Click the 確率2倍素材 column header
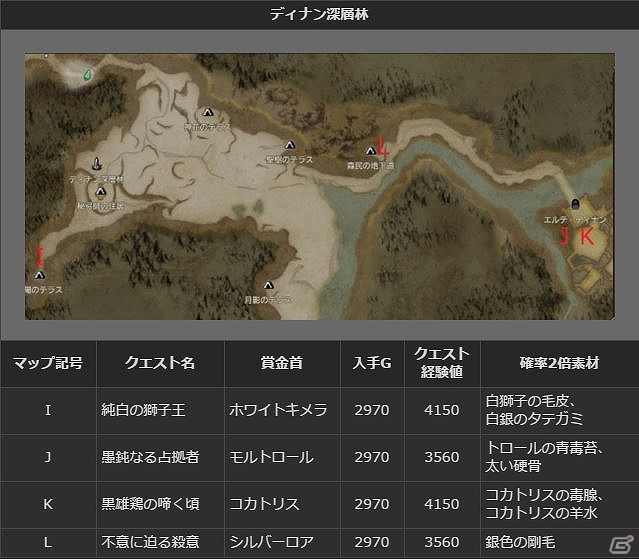This screenshot has width=639, height=559. pos(560,363)
